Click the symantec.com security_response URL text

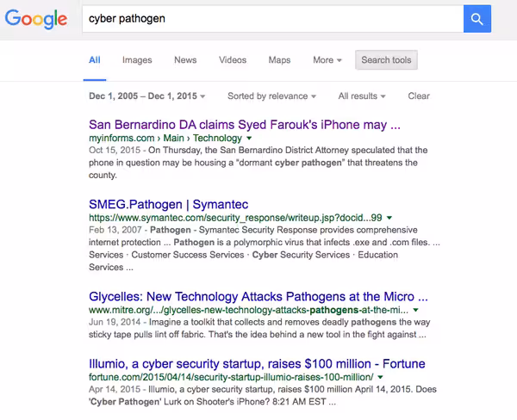(x=235, y=218)
